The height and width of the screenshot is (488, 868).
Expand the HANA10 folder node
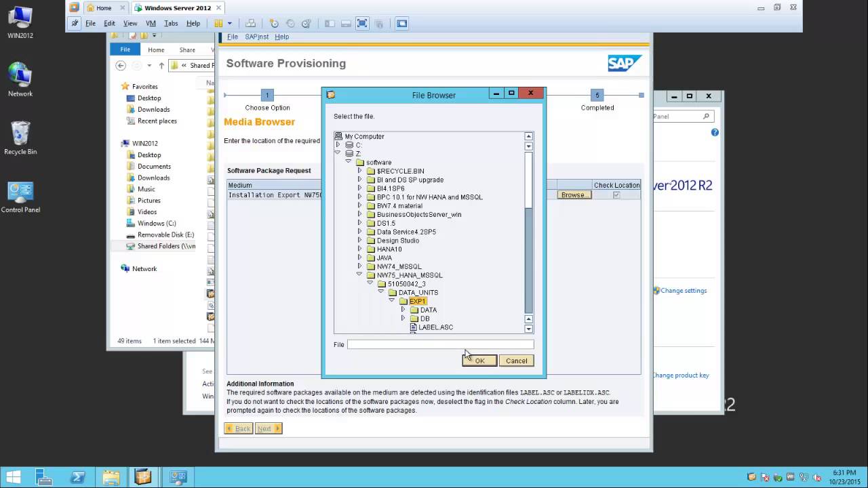359,249
